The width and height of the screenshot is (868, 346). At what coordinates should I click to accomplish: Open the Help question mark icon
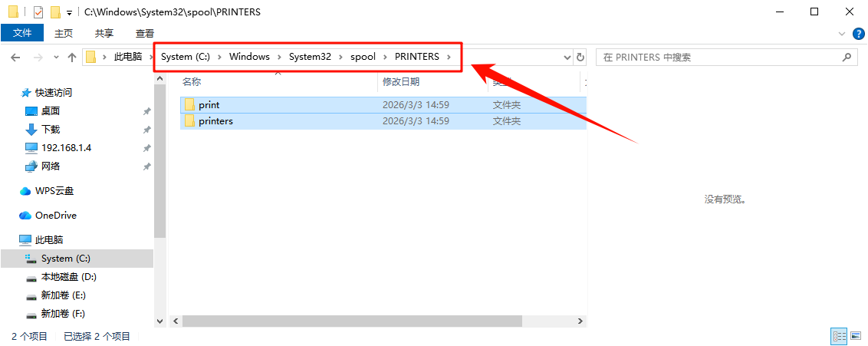(858, 34)
